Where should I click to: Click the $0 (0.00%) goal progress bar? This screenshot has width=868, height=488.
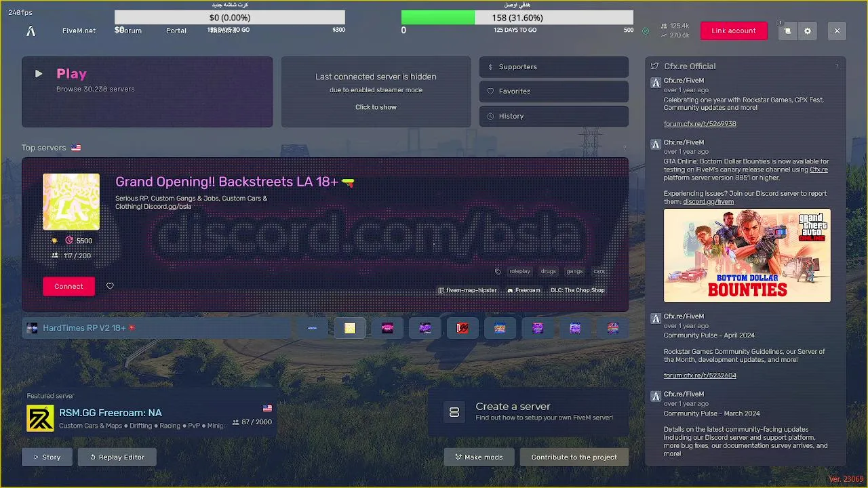point(230,18)
